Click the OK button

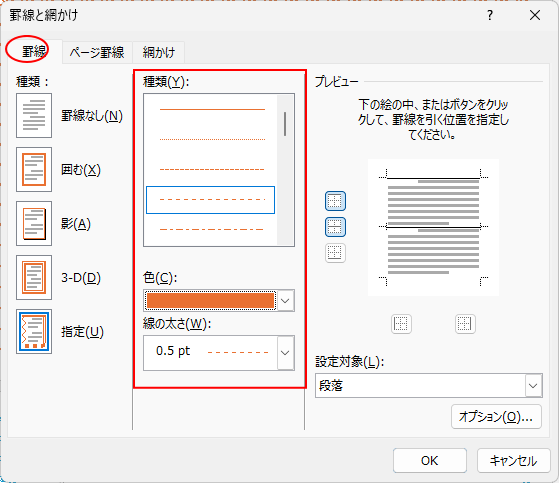click(x=430, y=461)
